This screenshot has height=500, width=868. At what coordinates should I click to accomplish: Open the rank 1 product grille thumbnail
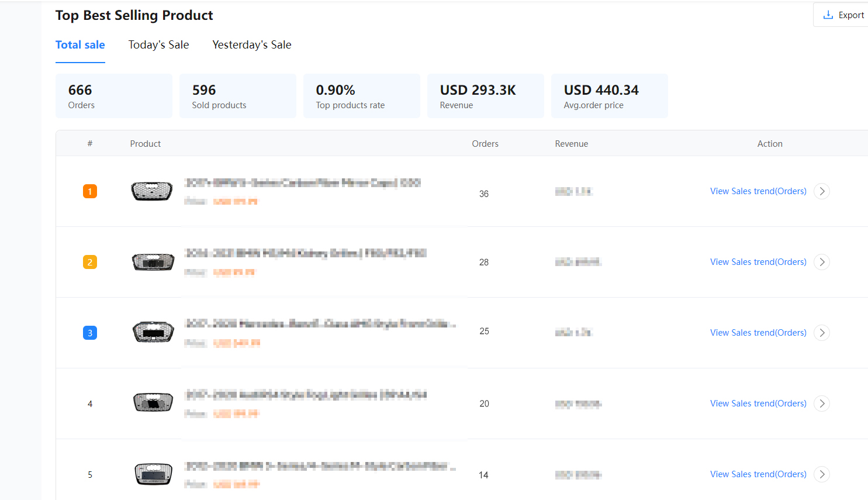coord(152,191)
